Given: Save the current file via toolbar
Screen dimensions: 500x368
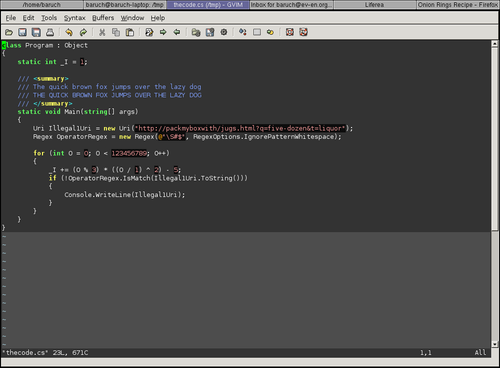Looking at the screenshot, I should coord(22,32).
